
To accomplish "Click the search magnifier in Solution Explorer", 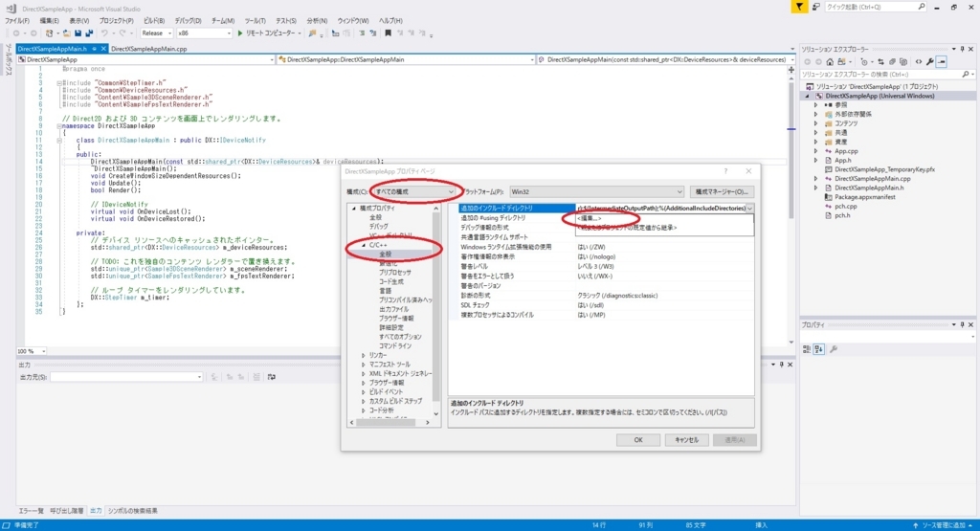I will pyautogui.click(x=965, y=75).
